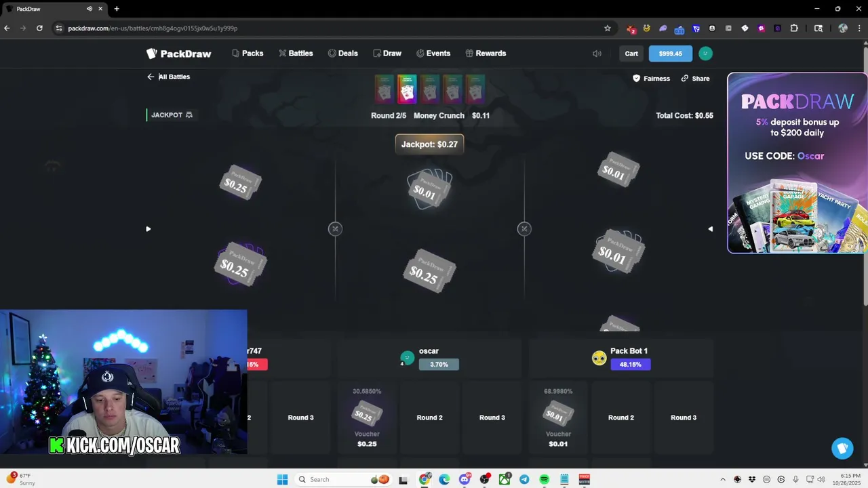Image resolution: width=868 pixels, height=488 pixels.
Task: Open the Chrome profile avatar
Action: (x=843, y=28)
